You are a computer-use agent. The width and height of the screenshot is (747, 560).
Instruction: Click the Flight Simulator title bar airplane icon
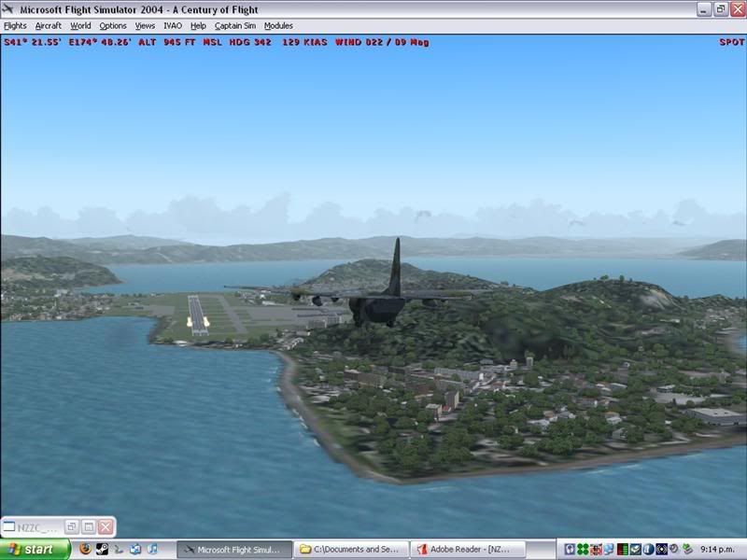10,9
